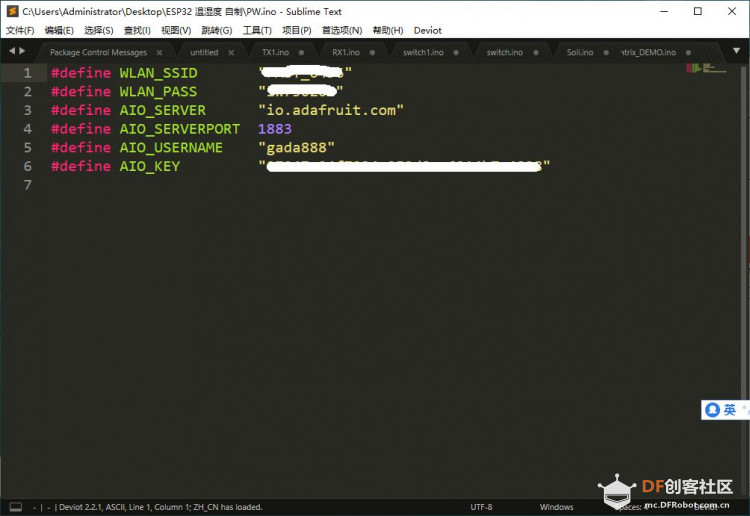Switch to the Soil.ino tab
The image size is (750, 516).
coord(580,53)
